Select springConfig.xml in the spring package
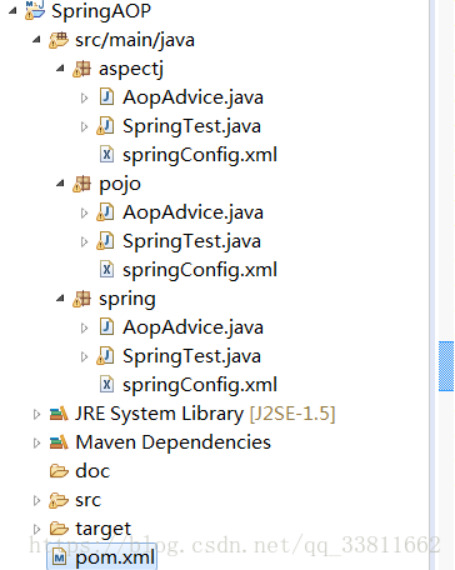 click(200, 385)
